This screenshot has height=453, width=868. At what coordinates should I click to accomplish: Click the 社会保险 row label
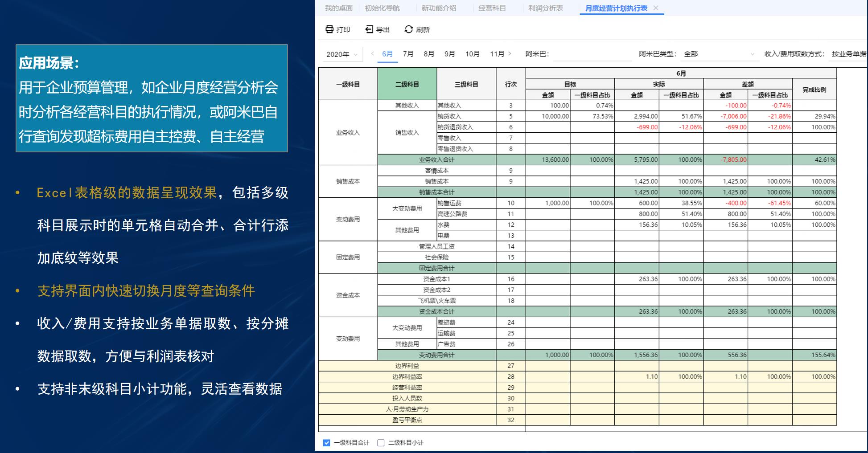[436, 257]
